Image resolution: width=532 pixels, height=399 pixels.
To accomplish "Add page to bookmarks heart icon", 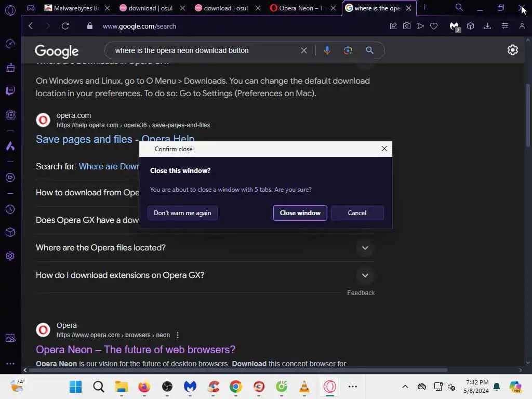I will (x=434, y=26).
